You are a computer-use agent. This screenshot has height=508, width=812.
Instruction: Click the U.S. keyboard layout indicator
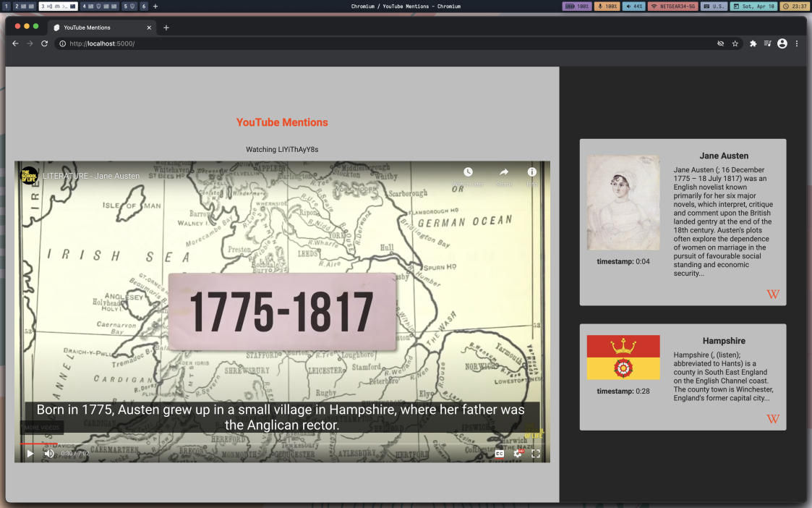pos(714,7)
